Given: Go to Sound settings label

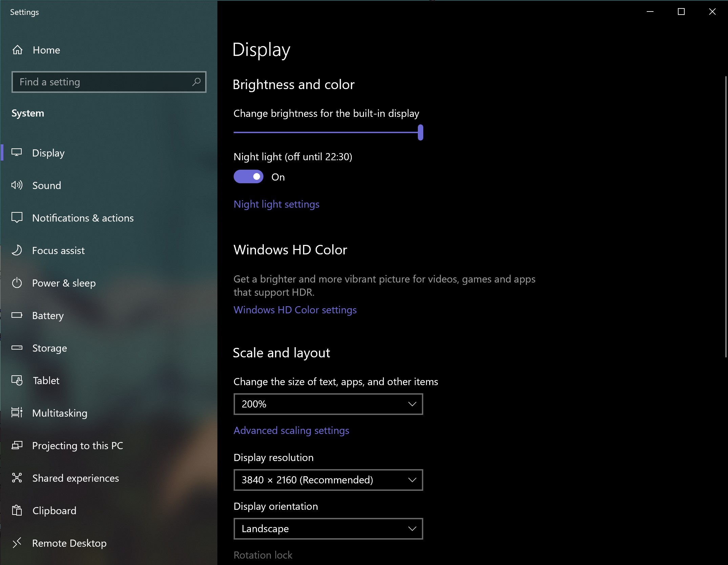Looking at the screenshot, I should pos(47,185).
